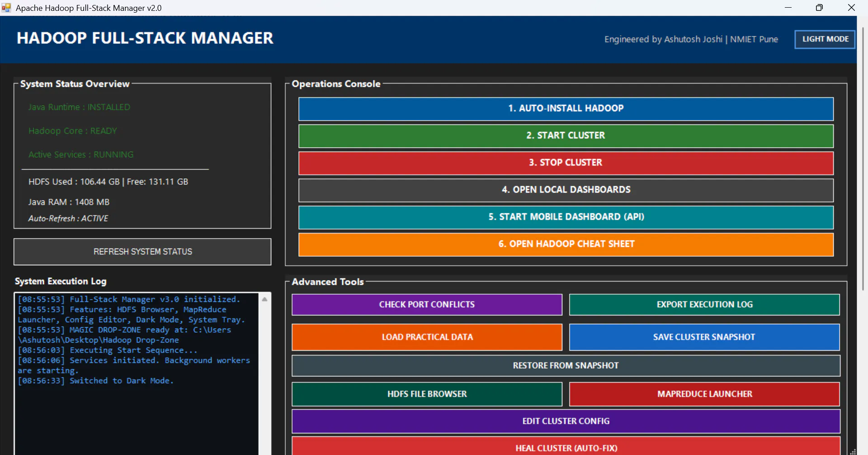Start mobile dashboard API
This screenshot has height=455, width=868.
tap(566, 217)
